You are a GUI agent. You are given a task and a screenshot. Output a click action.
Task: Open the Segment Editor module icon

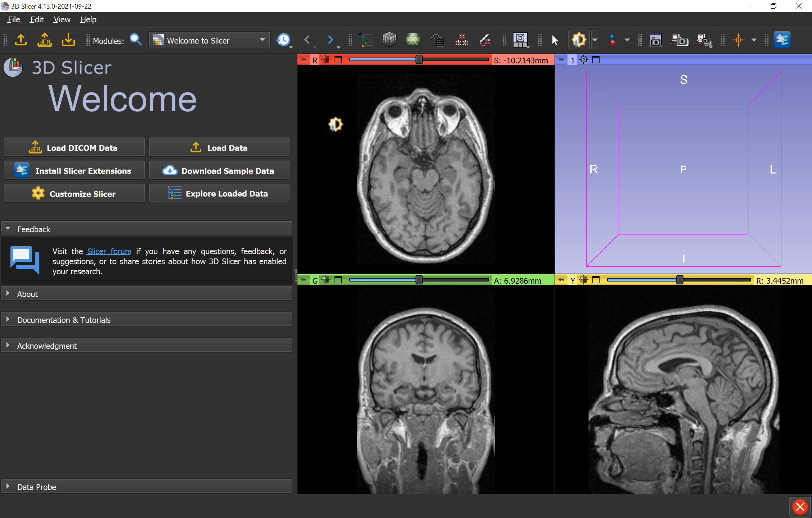click(x=485, y=40)
